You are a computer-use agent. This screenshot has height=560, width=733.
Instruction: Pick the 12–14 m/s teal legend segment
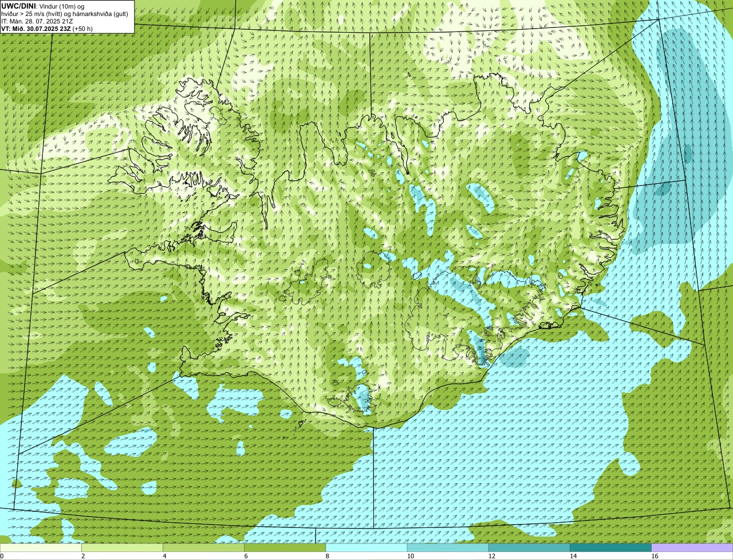(x=529, y=548)
